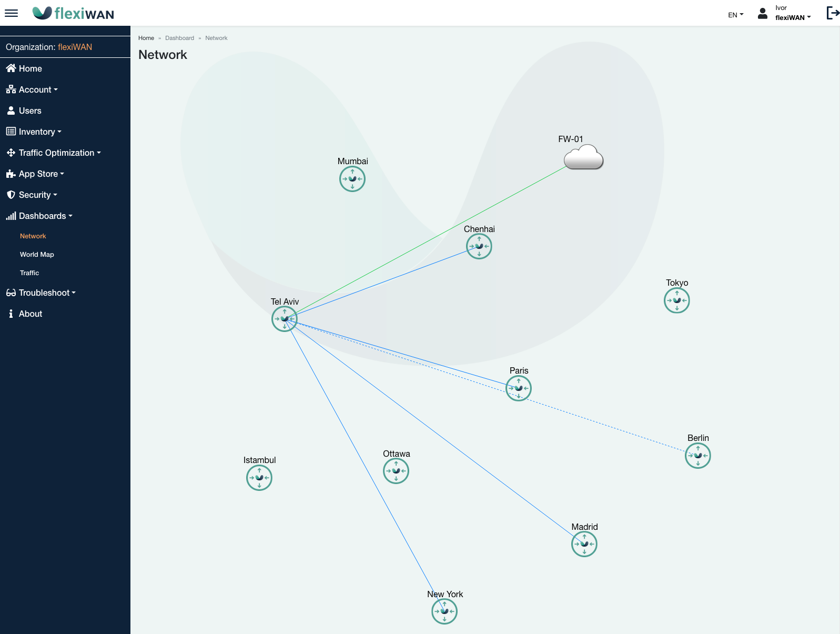
Task: Click the Home breadcrumb link
Action: point(146,38)
